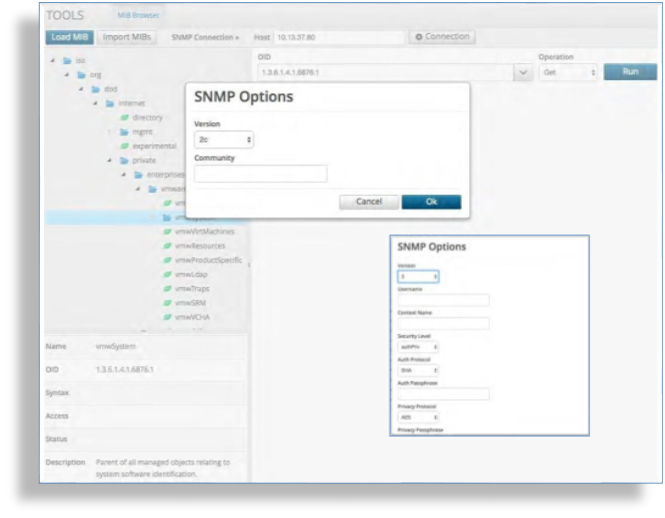
Task: Click the directory leaf icon
Action: click(124, 118)
